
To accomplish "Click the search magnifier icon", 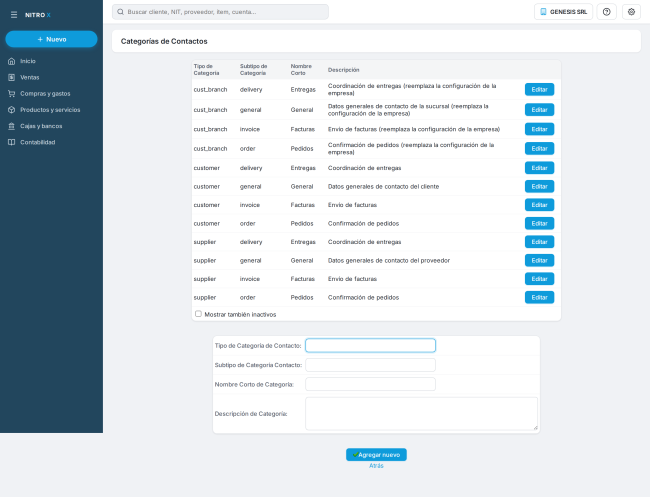I will [120, 12].
